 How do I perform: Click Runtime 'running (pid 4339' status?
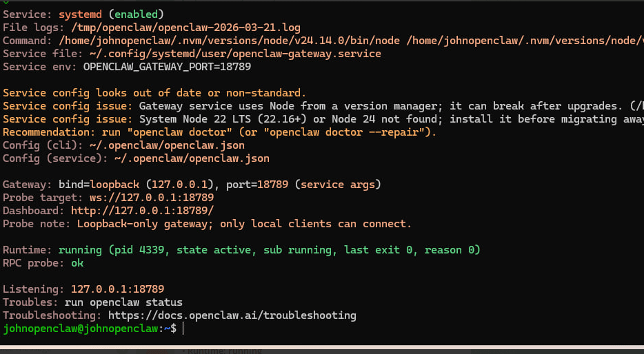pyautogui.click(x=269, y=250)
